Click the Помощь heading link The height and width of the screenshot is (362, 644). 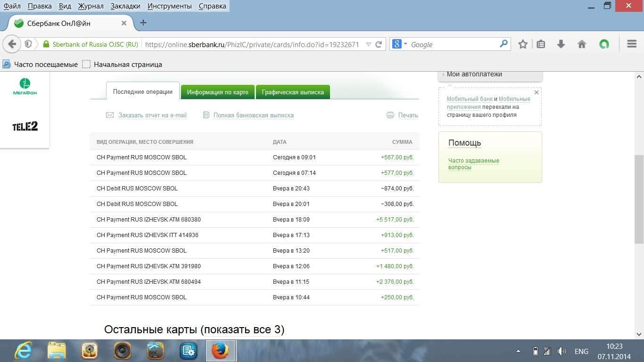point(464,143)
